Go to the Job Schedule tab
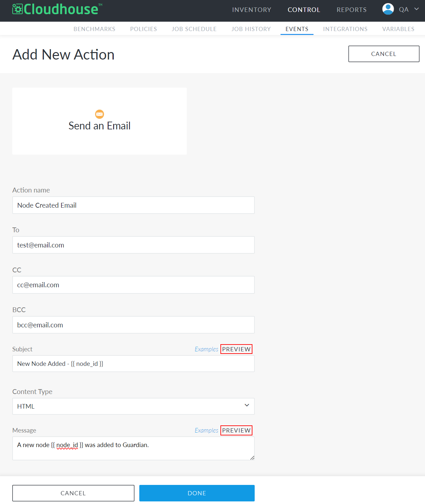 tap(194, 29)
